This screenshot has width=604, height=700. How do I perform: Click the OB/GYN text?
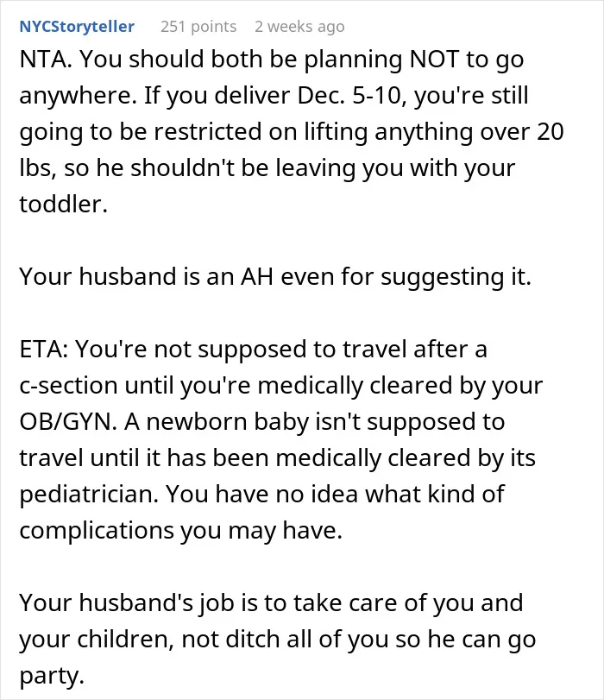(x=68, y=422)
